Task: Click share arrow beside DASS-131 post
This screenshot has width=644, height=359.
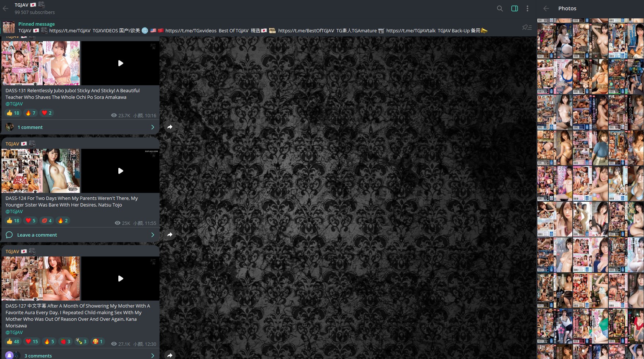Action: [x=170, y=127]
